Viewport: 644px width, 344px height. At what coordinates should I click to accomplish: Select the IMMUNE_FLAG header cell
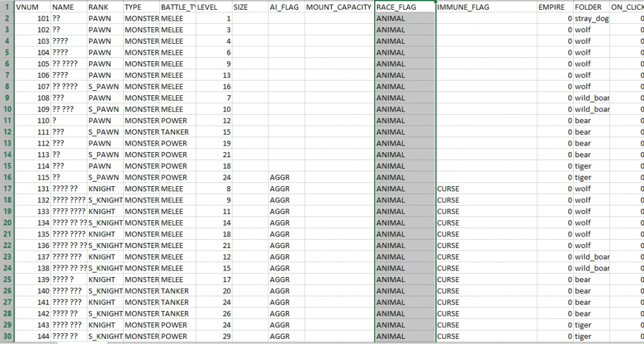coord(487,7)
